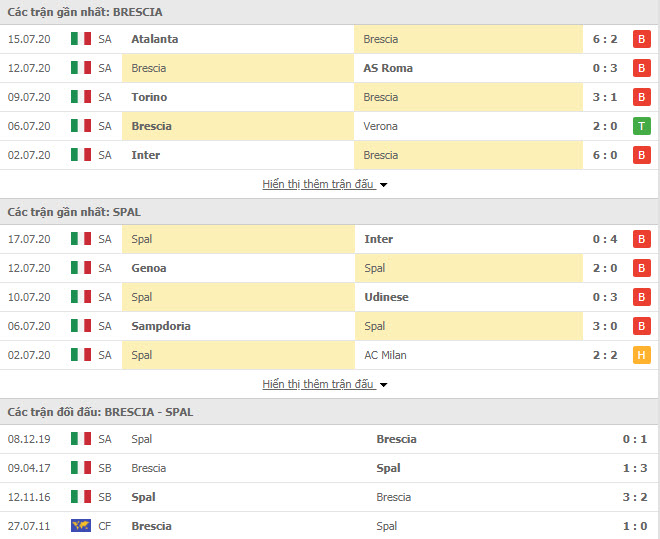Open the 'Hiển thị thêm trận đấu' link under Spal
Image resolution: width=660 pixels, height=539 pixels.
[x=318, y=384]
